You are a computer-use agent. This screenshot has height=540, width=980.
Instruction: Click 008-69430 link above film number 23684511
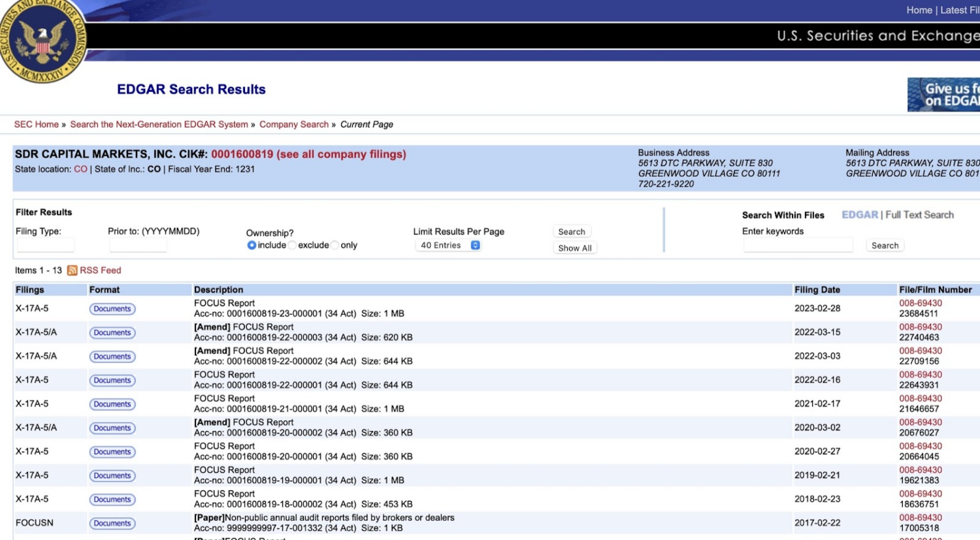pyautogui.click(x=921, y=303)
